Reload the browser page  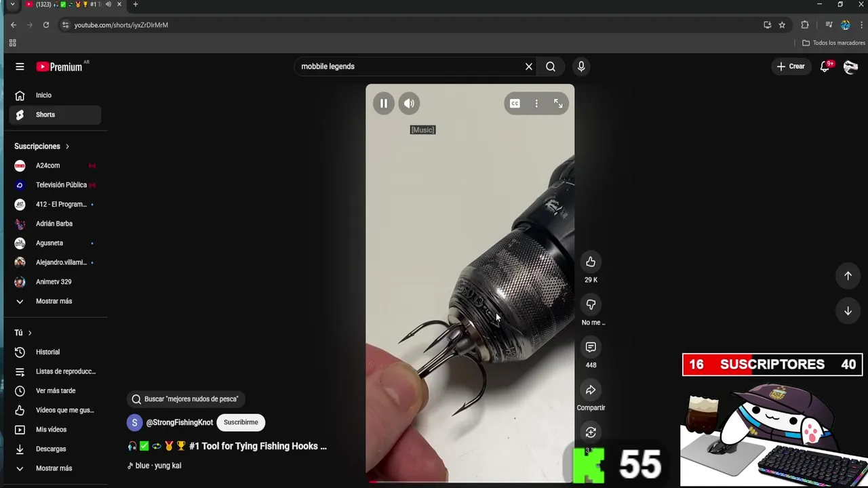(46, 25)
